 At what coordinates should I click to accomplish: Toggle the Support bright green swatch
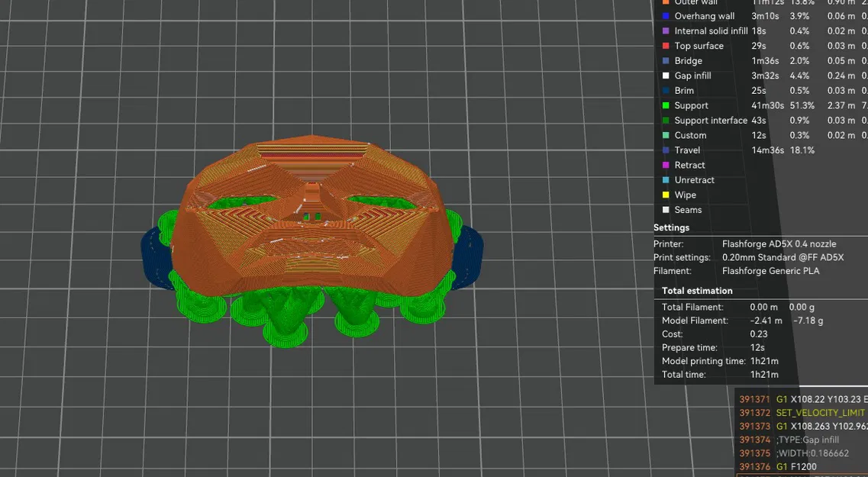pos(666,105)
